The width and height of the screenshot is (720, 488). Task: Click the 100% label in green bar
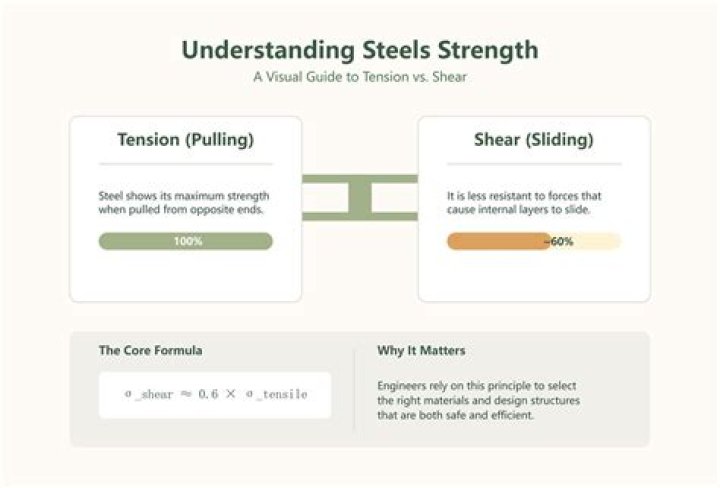pos(188,241)
